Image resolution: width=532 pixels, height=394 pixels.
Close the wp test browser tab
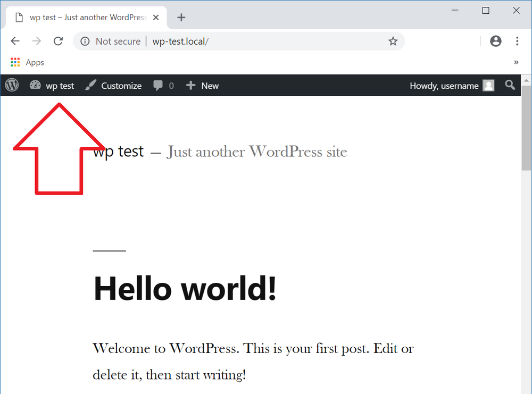point(156,18)
